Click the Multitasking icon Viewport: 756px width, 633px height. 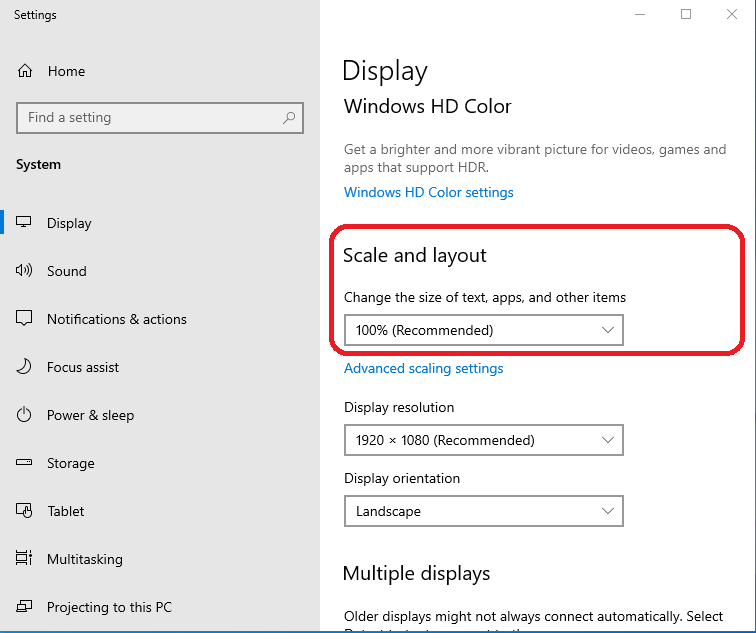pos(25,559)
